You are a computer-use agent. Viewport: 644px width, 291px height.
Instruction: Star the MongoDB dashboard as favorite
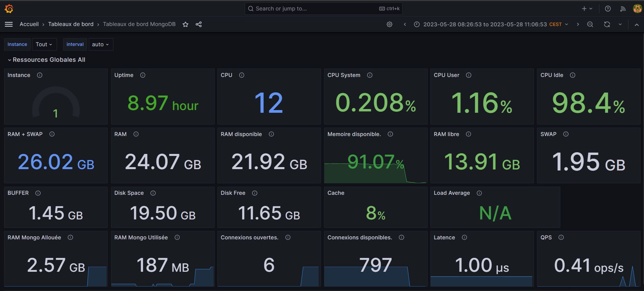point(185,24)
